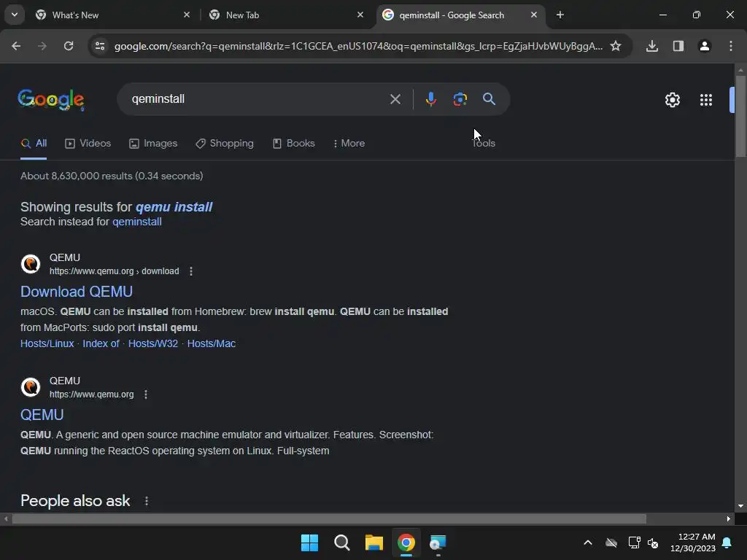Open the search Tools options
Image resolution: width=747 pixels, height=560 pixels.
484,144
